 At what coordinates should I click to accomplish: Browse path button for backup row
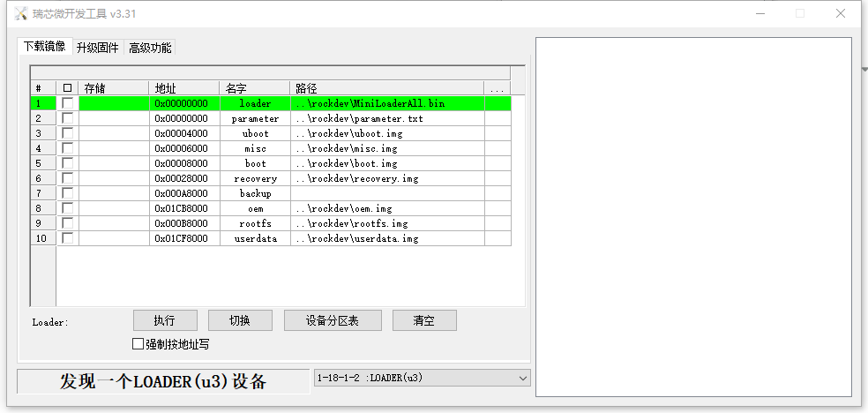pyautogui.click(x=498, y=193)
